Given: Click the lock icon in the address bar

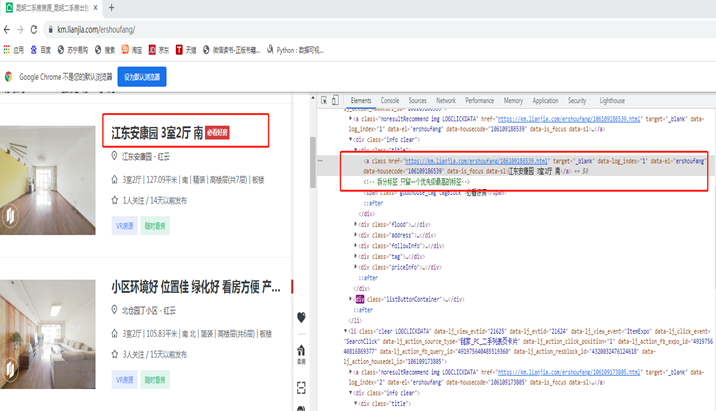Looking at the screenshot, I should 50,30.
